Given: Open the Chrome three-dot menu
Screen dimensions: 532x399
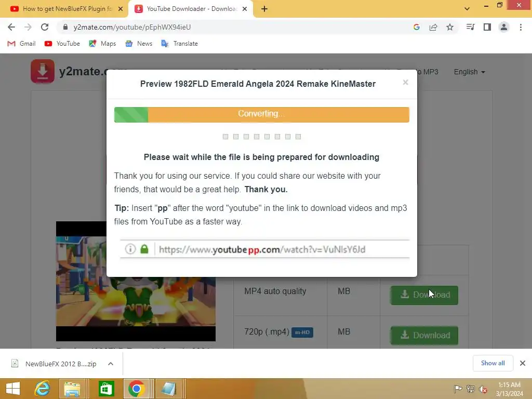Looking at the screenshot, I should pyautogui.click(x=521, y=27).
